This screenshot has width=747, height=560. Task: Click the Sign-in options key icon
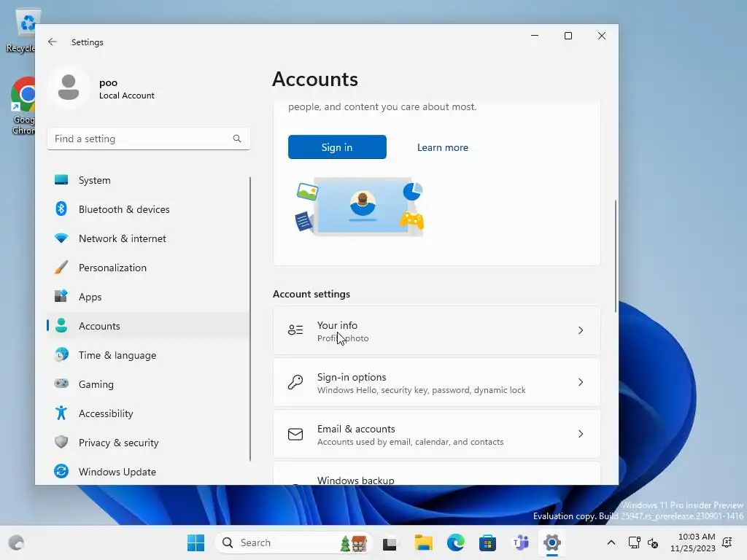coord(295,382)
